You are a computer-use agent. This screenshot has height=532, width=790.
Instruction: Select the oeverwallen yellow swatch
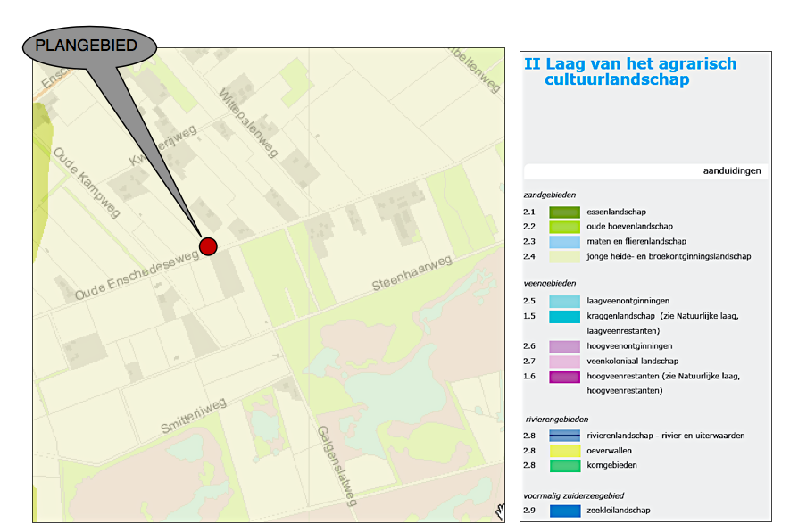(564, 451)
